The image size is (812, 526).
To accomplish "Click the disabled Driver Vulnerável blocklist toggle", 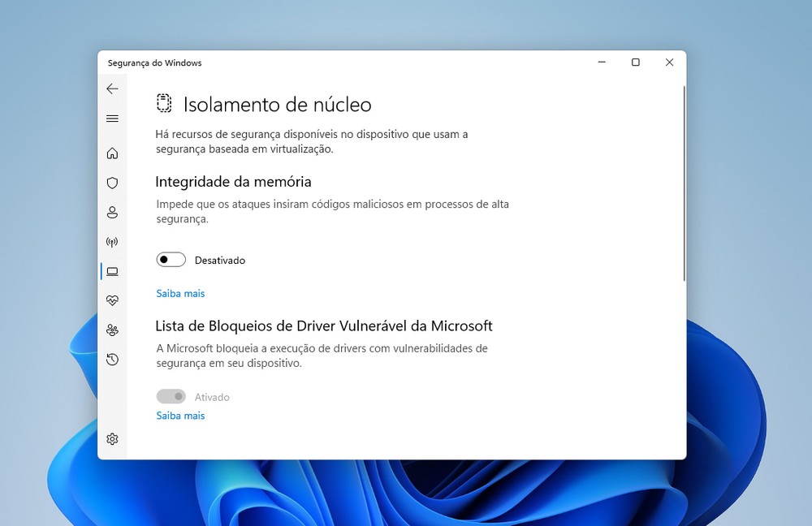I will (171, 397).
